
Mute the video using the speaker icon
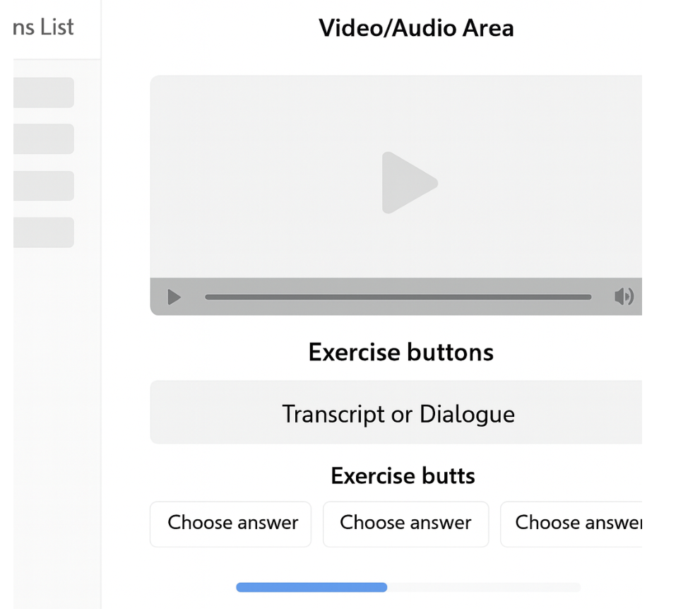pos(624,297)
